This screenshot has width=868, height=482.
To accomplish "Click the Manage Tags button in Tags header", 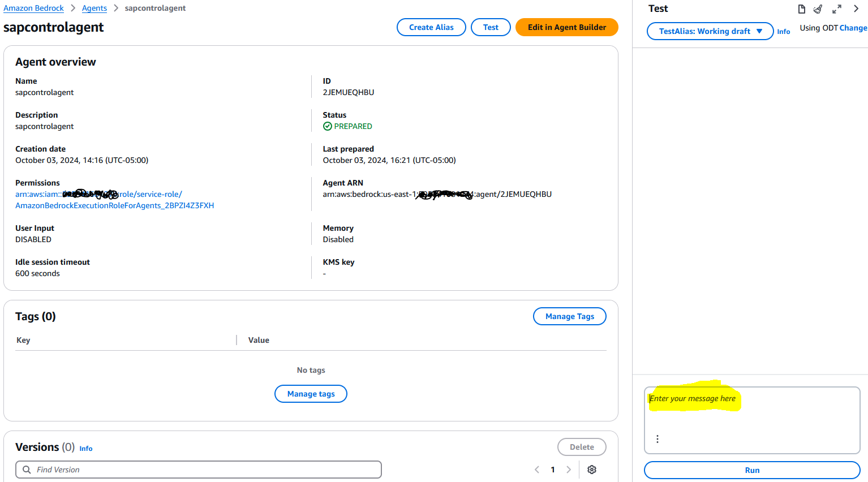I will point(569,316).
